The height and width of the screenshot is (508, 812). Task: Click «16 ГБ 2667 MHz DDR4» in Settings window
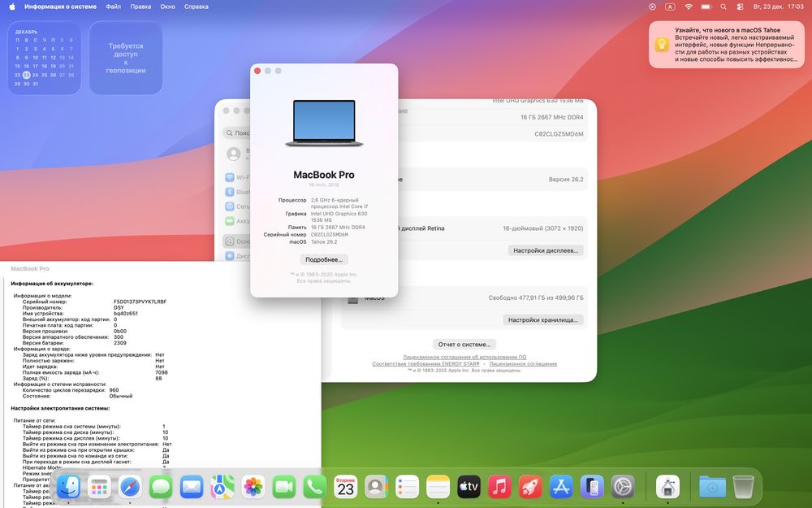pos(552,117)
